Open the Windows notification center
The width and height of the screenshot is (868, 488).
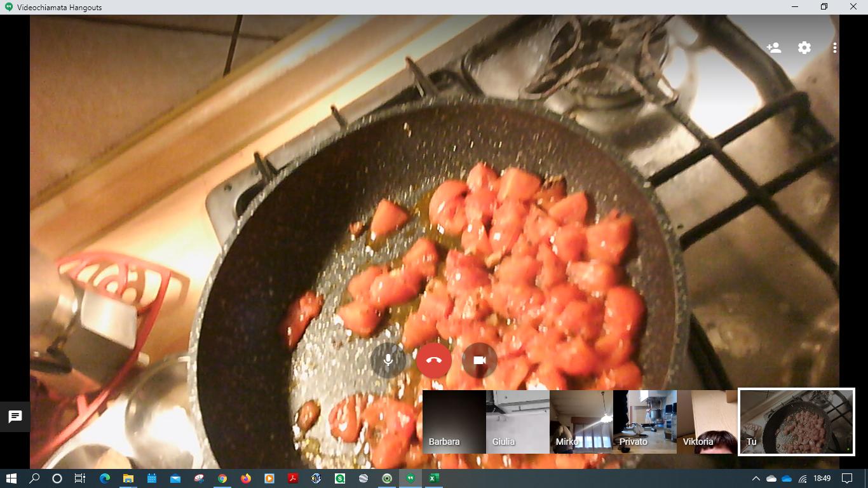847,478
